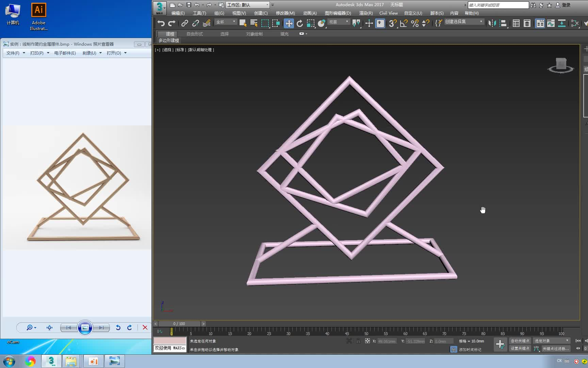Open the 全部 selection filter dropdown
Screen dimensions: 588x368
[225, 22]
